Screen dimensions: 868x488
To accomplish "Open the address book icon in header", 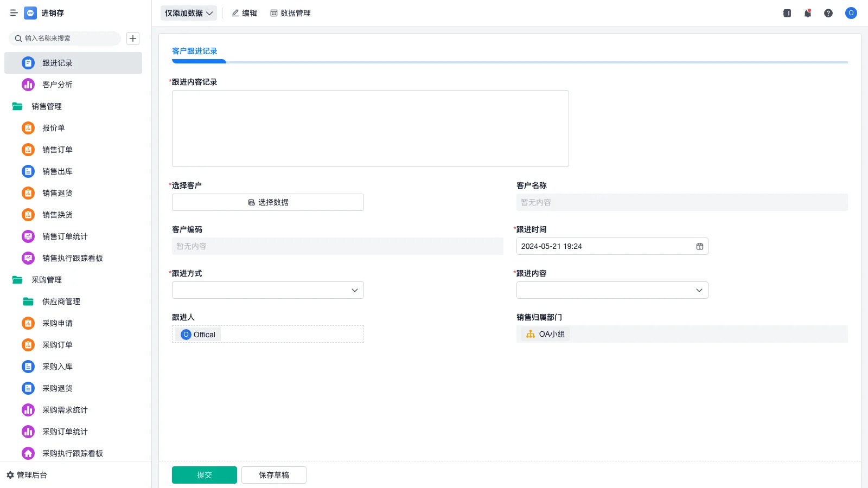I will click(787, 13).
